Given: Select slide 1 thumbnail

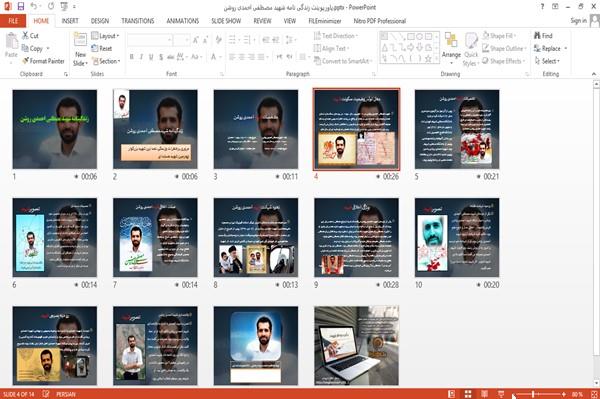Looking at the screenshot, I should click(55, 129).
